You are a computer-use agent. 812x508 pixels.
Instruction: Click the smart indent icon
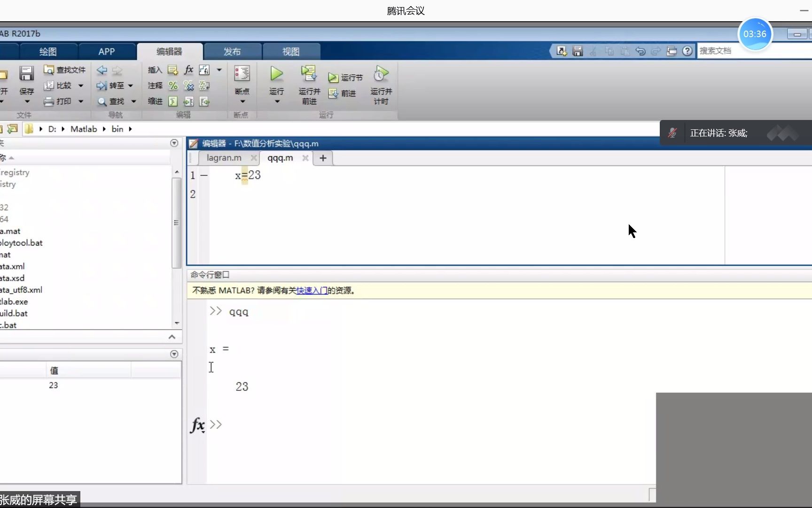tap(173, 101)
